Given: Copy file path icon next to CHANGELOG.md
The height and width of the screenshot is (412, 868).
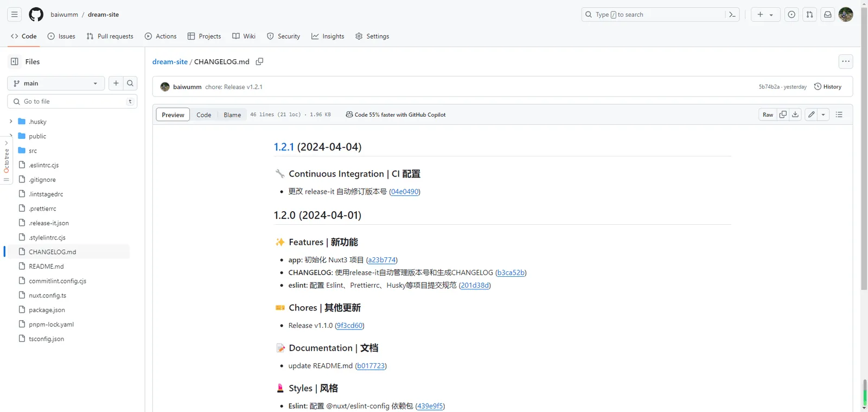Looking at the screenshot, I should tap(259, 62).
